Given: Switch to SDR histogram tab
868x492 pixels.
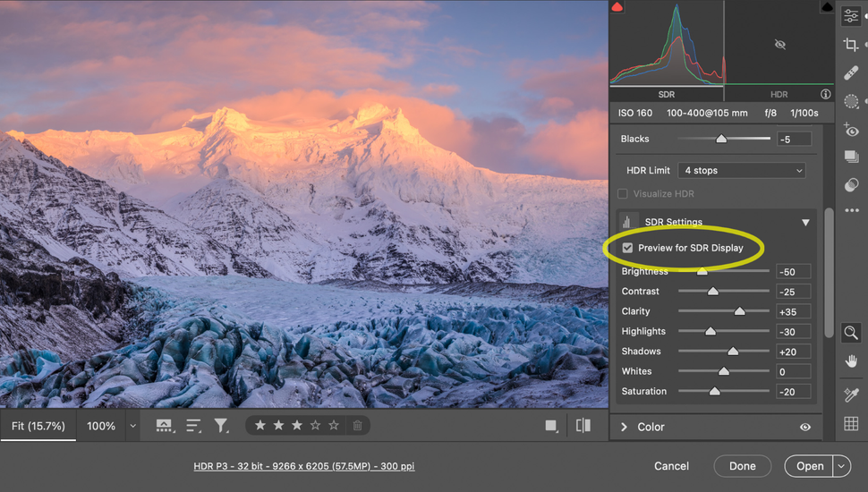Looking at the screenshot, I should pyautogui.click(x=667, y=94).
